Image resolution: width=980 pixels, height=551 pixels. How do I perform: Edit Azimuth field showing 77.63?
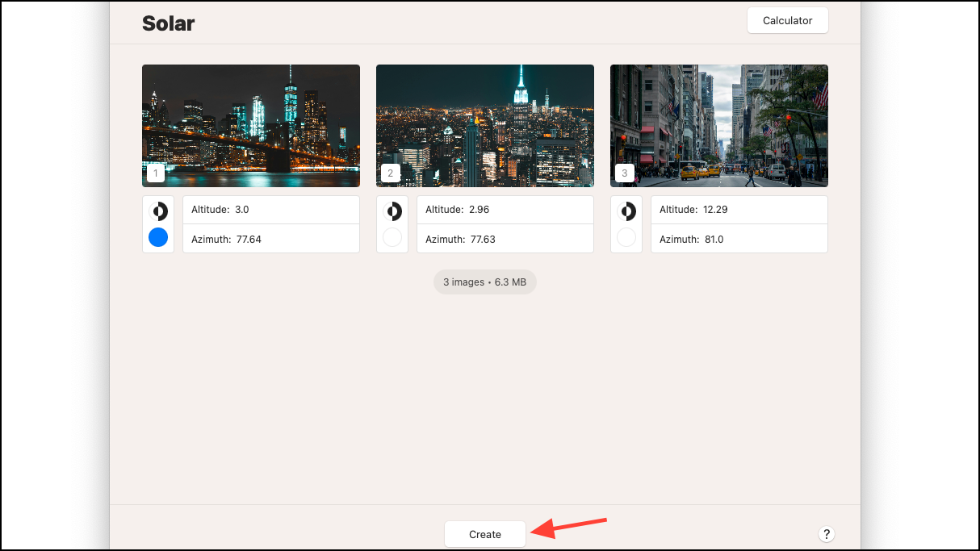[x=505, y=239]
